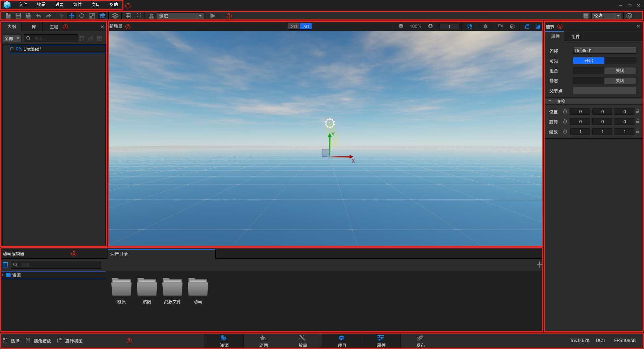Click the camera icon in viewport bar

[x=500, y=26]
